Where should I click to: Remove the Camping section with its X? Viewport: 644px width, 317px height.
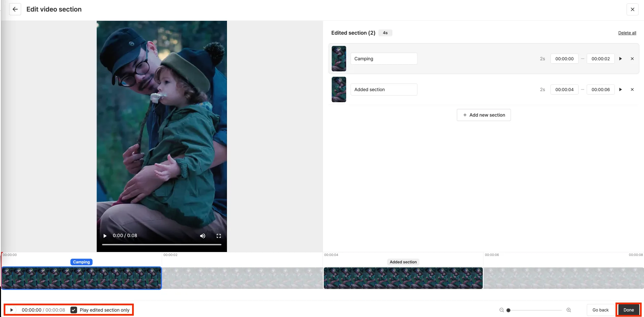[x=632, y=59]
